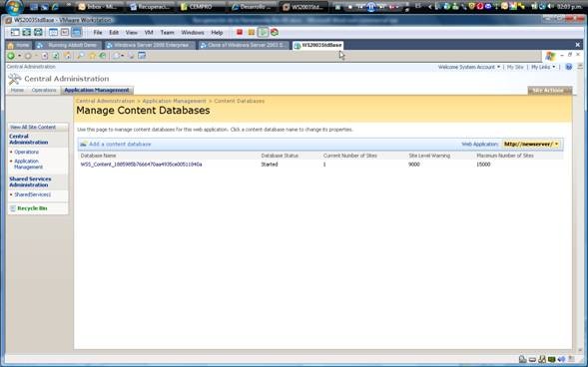588x367 pixels.
Task: Expand the Welcome System Account menu
Action: click(x=469, y=67)
